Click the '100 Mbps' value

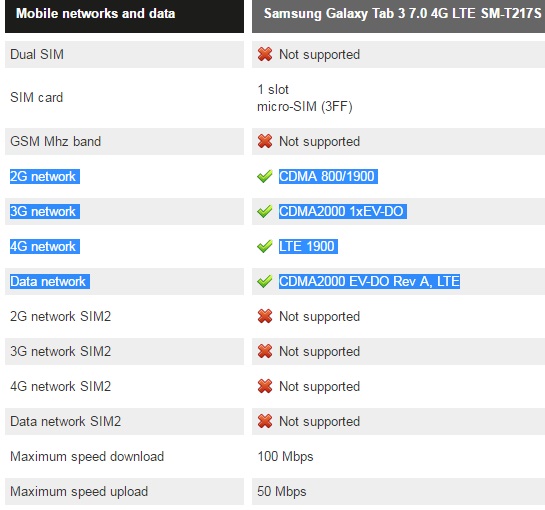pyautogui.click(x=285, y=456)
